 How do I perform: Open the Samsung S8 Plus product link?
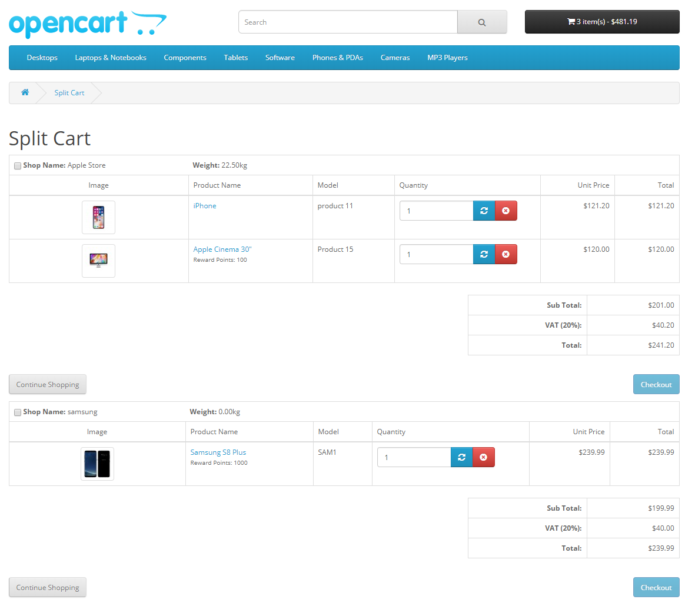click(218, 452)
